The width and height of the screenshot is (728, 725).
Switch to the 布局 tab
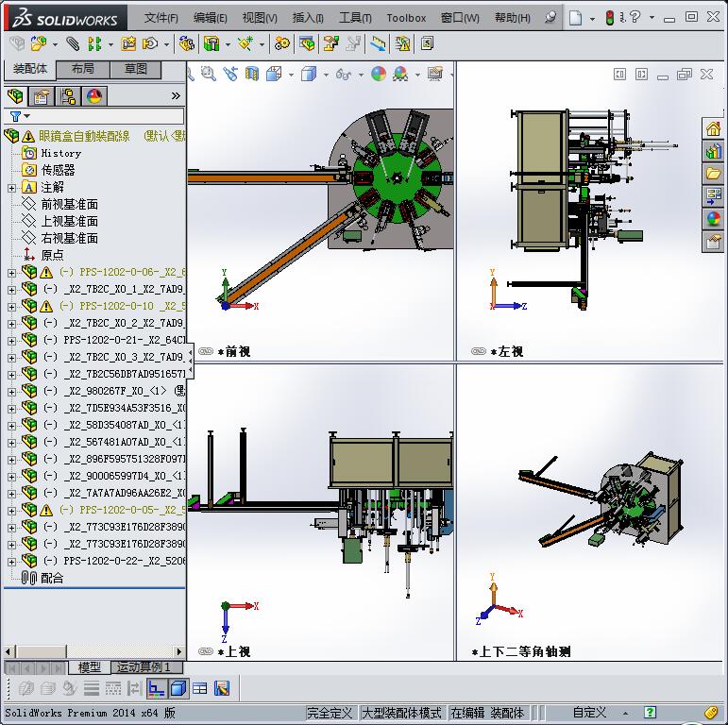[x=83, y=69]
